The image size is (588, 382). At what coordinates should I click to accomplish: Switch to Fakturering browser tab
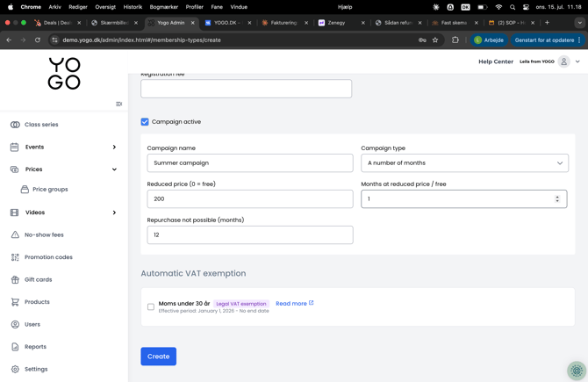click(284, 23)
